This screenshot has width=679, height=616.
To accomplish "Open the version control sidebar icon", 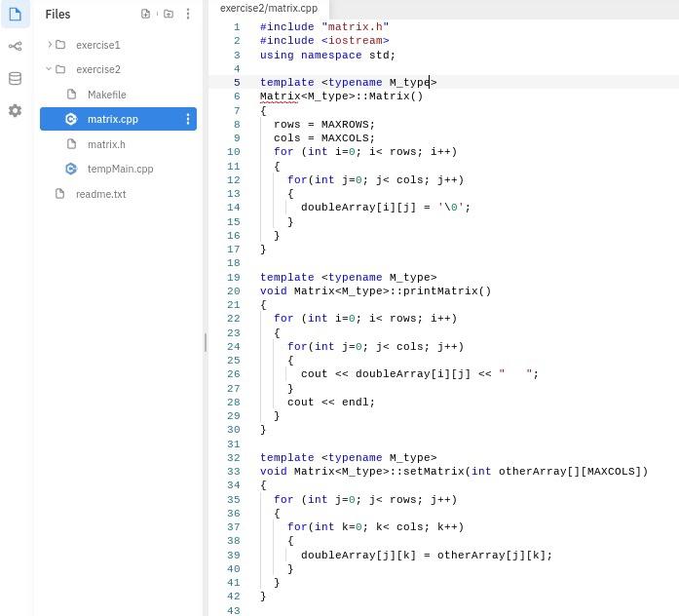I will [x=16, y=46].
